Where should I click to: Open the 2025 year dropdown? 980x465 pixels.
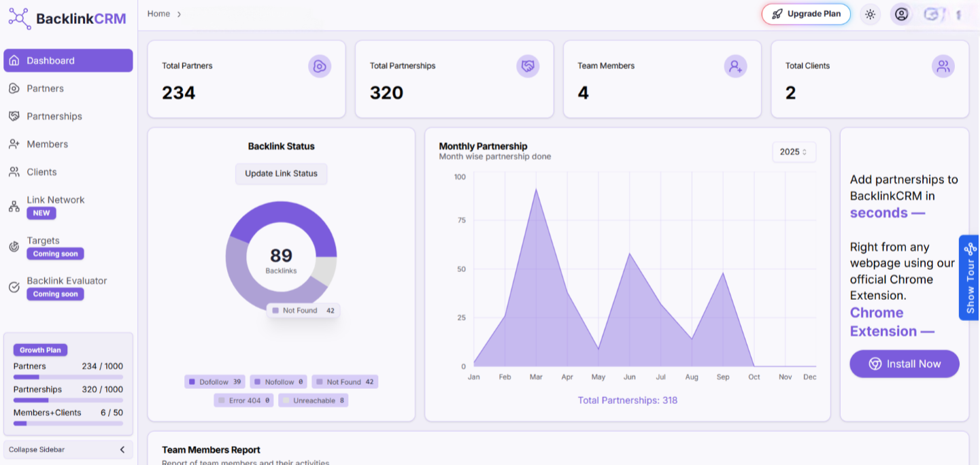[x=794, y=152]
